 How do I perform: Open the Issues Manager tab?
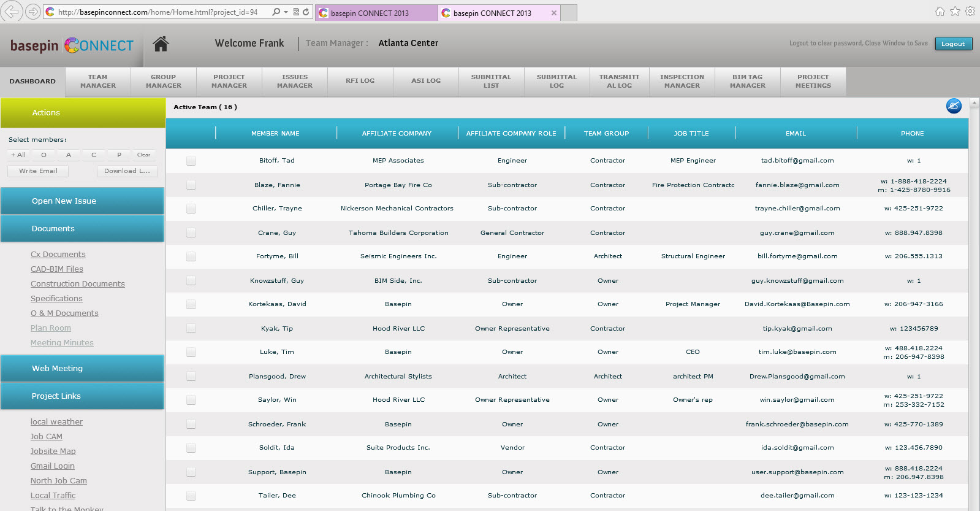pyautogui.click(x=295, y=82)
